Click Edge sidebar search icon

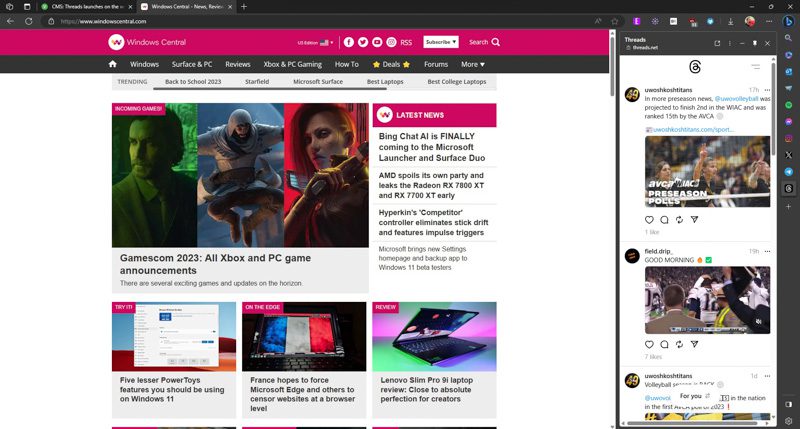(x=789, y=38)
